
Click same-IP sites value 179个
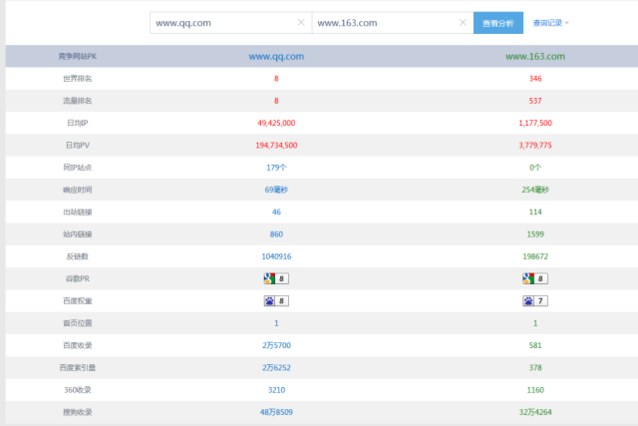[x=276, y=167]
